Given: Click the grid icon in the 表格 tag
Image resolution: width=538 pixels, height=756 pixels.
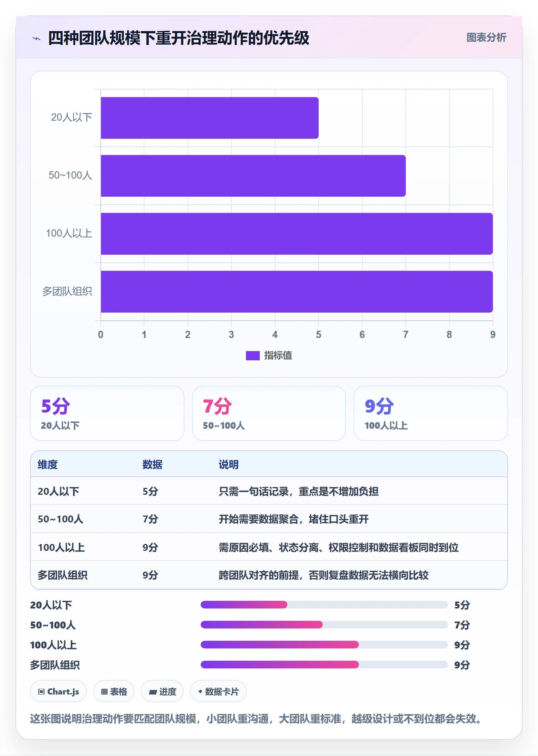Looking at the screenshot, I should 104,692.
